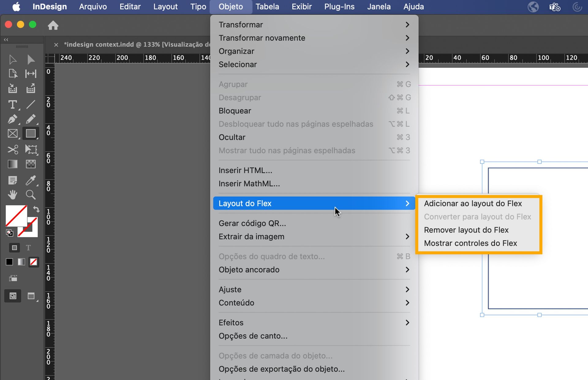Select the Scissors tool
Screen dimensions: 588x380
coord(13,150)
